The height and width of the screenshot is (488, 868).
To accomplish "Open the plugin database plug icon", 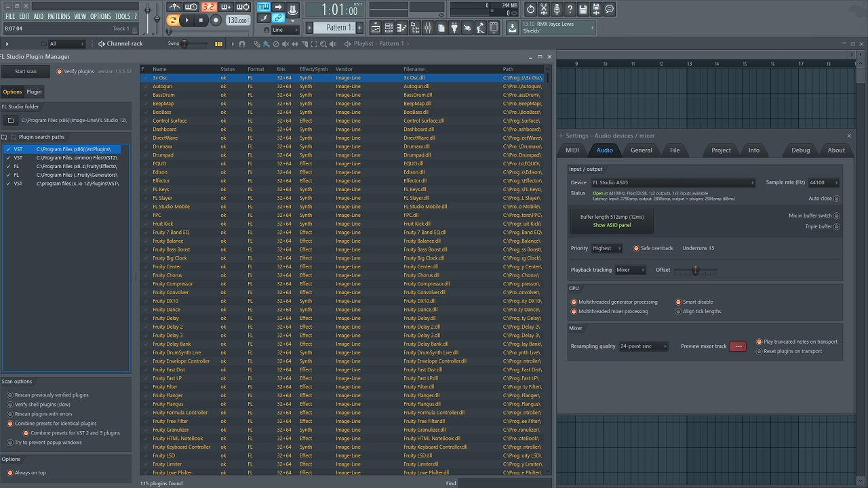I will (454, 28).
